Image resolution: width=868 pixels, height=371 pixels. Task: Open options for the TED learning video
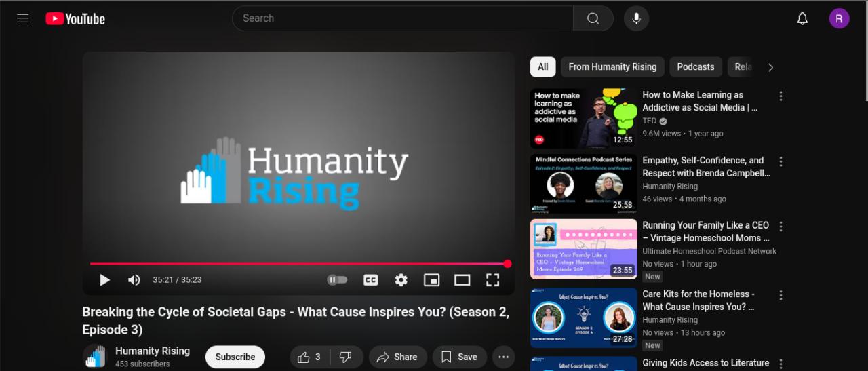click(781, 96)
